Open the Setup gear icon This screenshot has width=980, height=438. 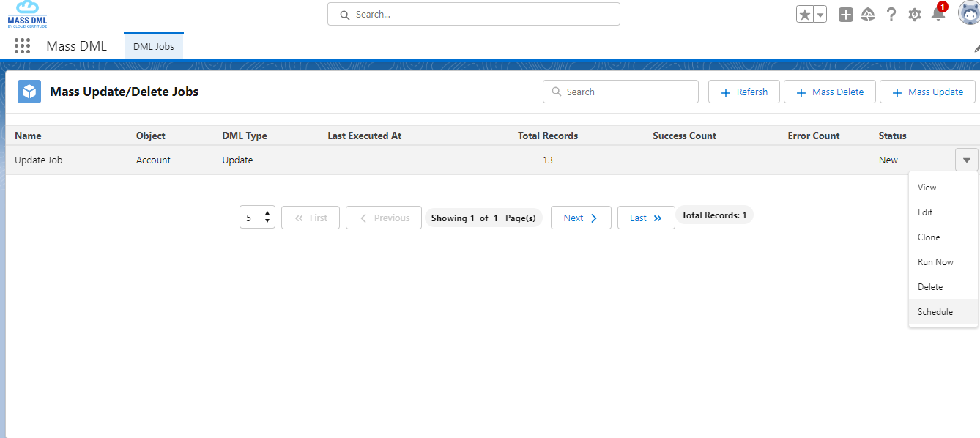pos(915,15)
